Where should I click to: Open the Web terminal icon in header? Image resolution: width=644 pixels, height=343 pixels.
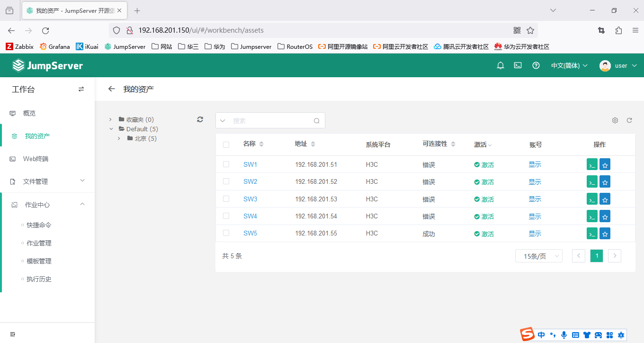click(518, 65)
